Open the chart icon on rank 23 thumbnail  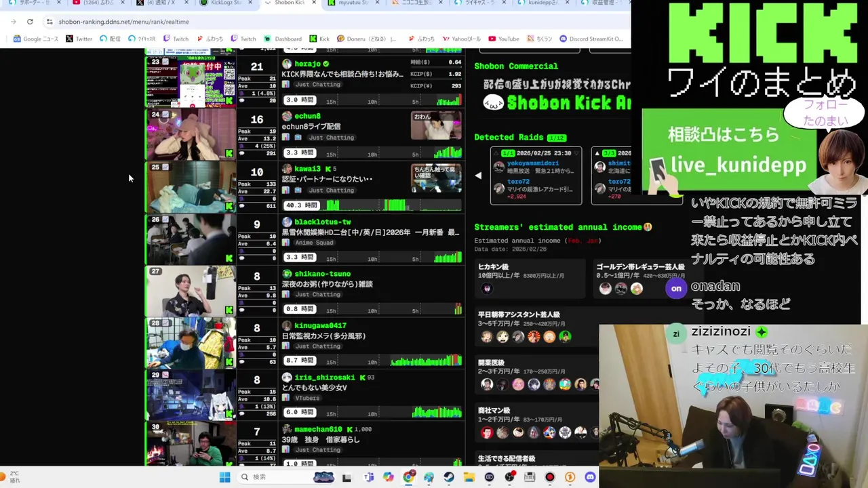pos(165,62)
